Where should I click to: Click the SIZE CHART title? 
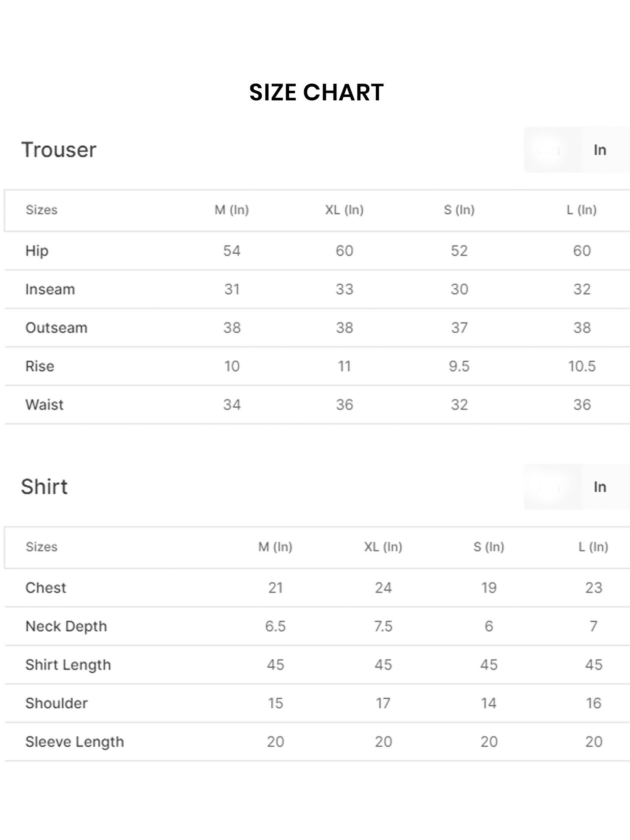pyautogui.click(x=316, y=92)
